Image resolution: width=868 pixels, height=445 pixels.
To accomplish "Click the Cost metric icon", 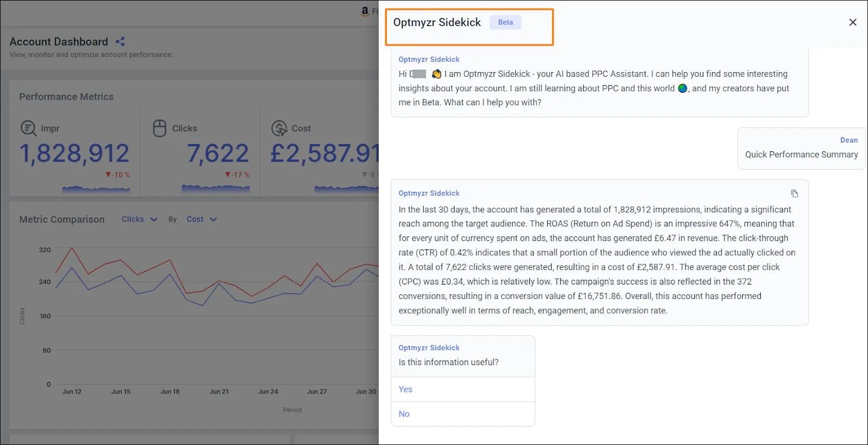I will click(x=279, y=128).
